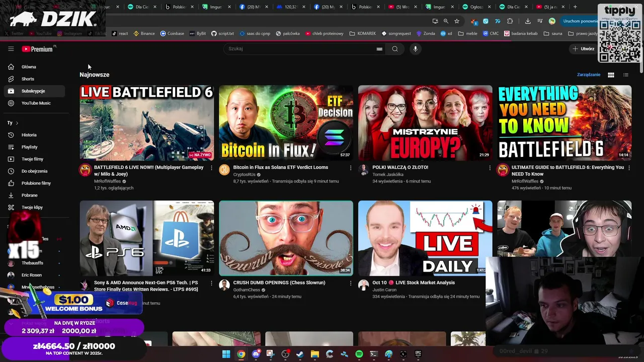
Task: Start voice search with the microphone icon
Action: tap(415, 49)
